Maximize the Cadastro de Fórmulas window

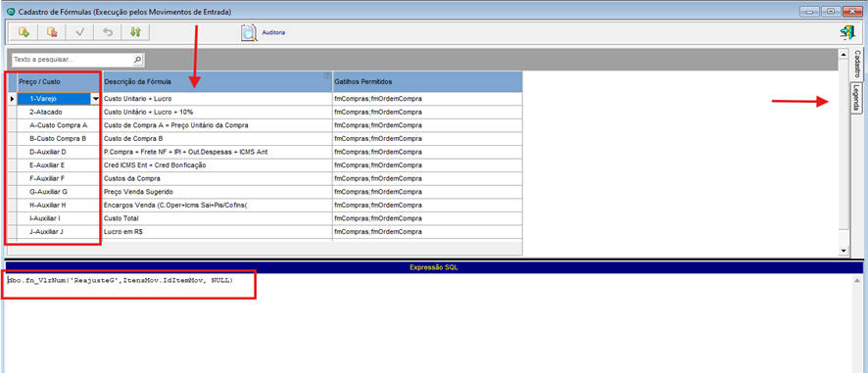click(832, 11)
